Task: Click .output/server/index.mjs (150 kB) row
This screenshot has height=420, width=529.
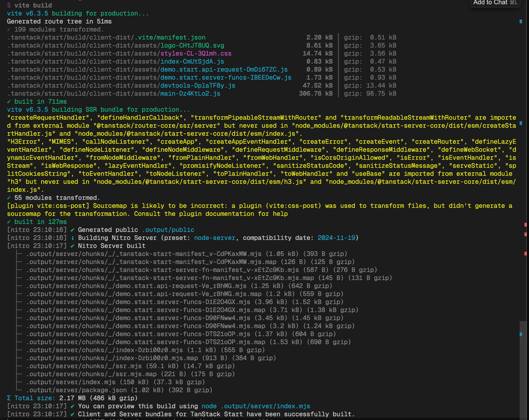Action: pyautogui.click(x=116, y=382)
